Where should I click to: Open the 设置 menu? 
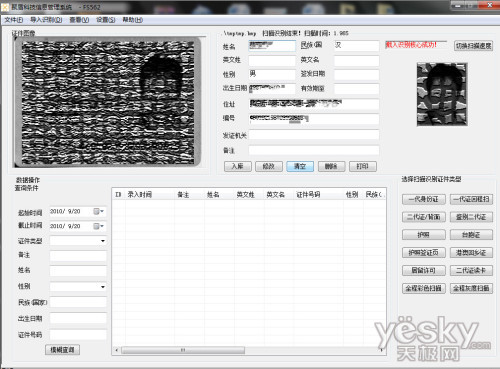coord(106,20)
